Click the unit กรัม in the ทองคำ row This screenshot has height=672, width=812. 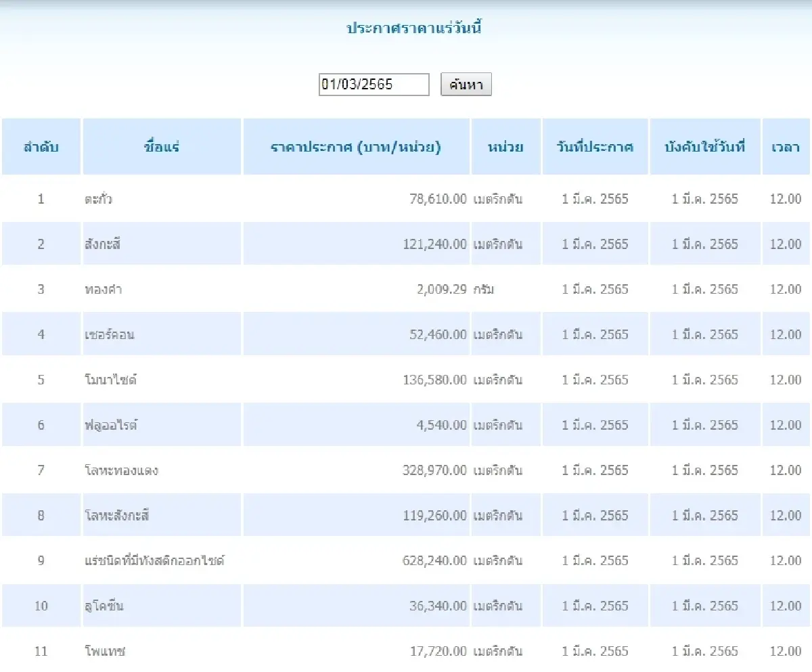(x=484, y=290)
